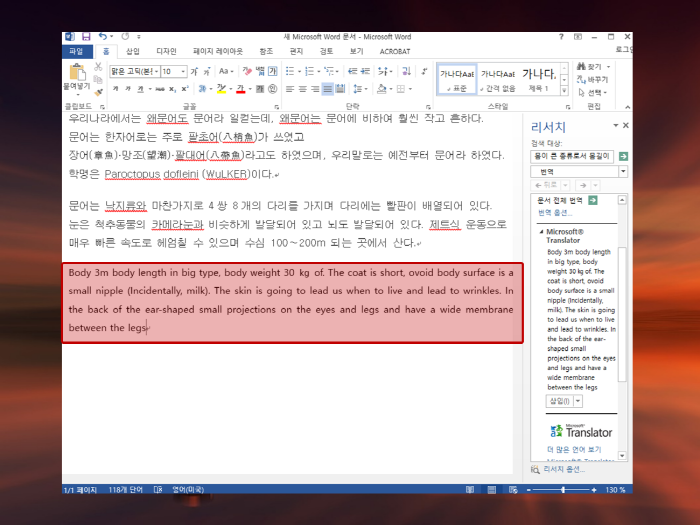
Task: Toggle italic formatting
Action: click(128, 89)
